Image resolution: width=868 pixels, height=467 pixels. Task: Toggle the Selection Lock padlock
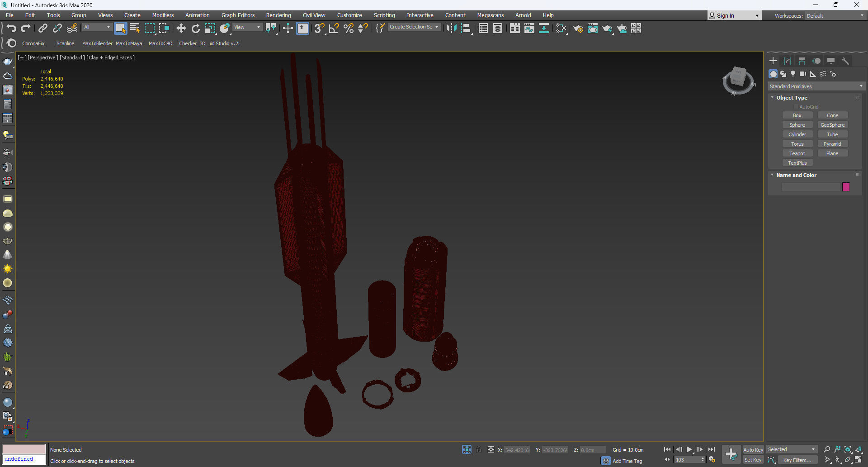[479, 449]
